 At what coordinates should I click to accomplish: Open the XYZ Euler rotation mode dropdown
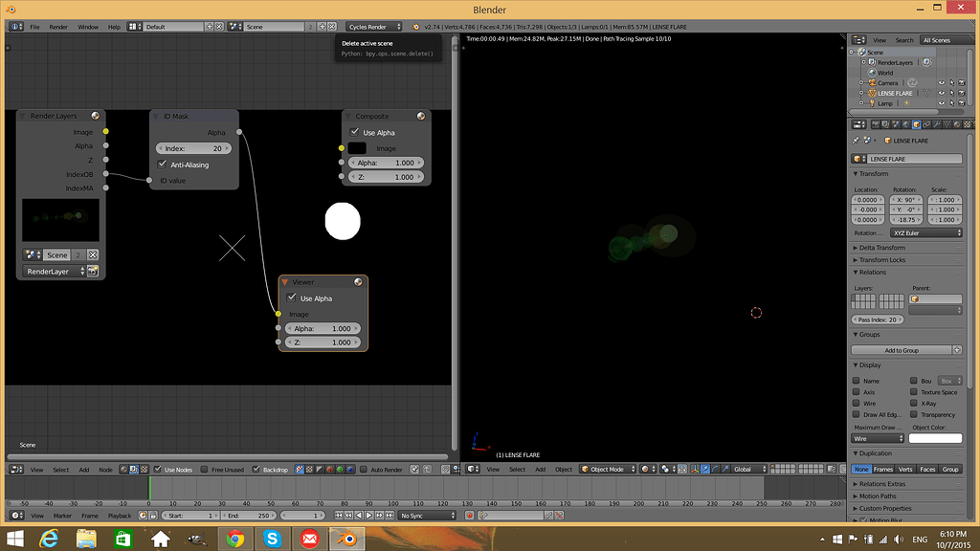(x=925, y=233)
